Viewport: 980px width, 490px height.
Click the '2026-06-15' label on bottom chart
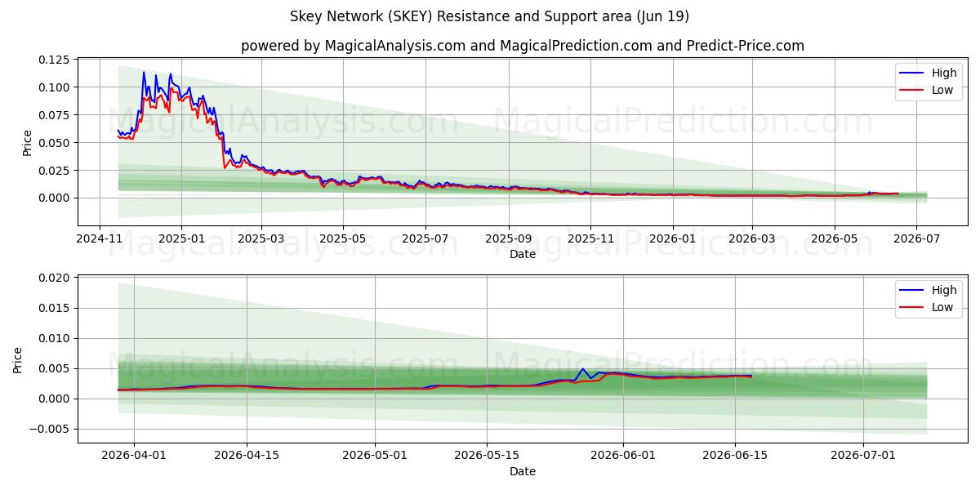[x=736, y=456]
